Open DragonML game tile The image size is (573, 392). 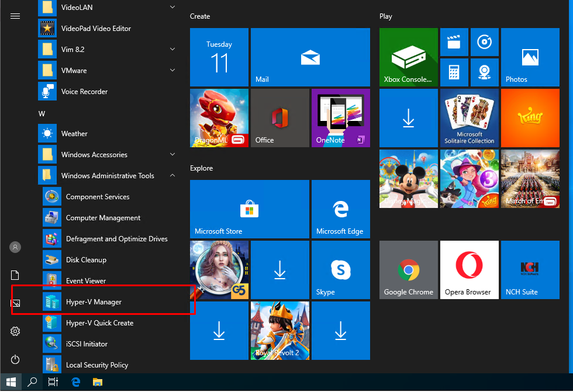click(x=219, y=118)
